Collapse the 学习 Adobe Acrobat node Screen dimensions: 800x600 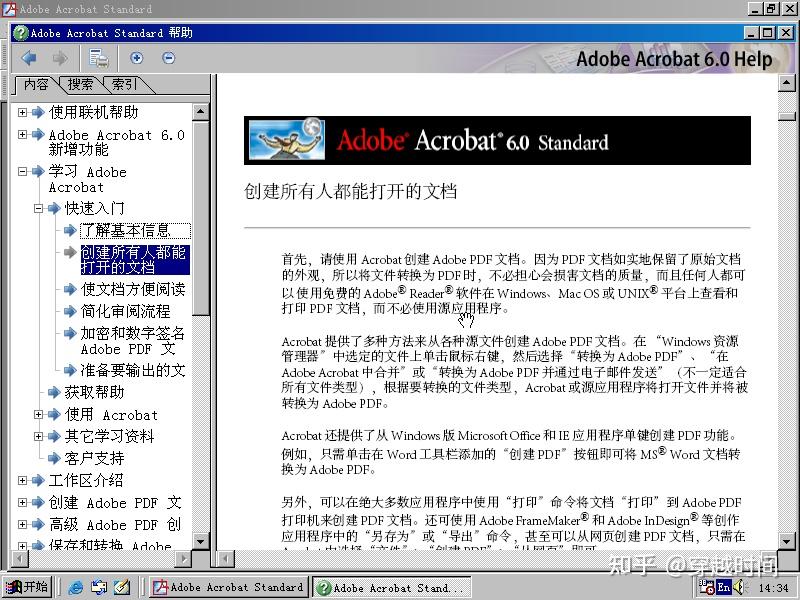click(22, 171)
